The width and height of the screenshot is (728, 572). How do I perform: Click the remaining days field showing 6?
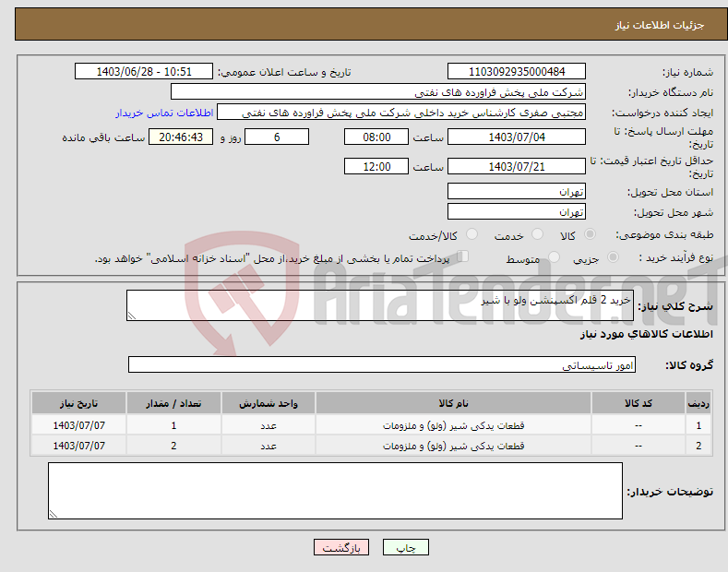tap(277, 137)
